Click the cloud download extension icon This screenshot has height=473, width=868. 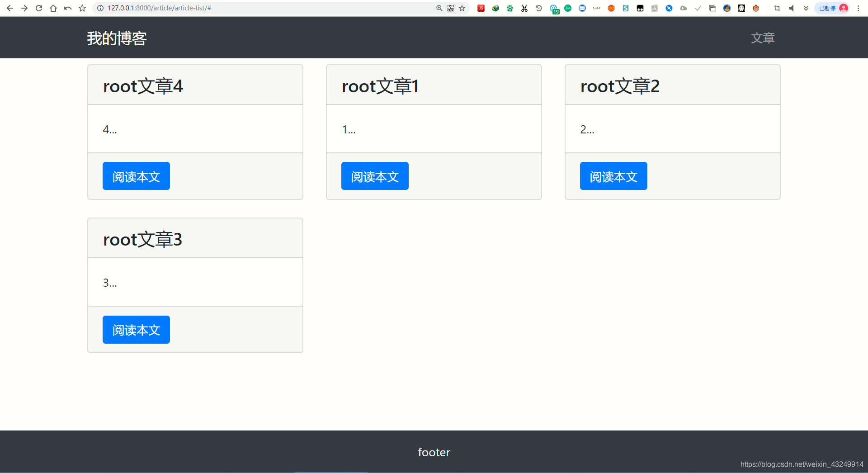click(684, 8)
